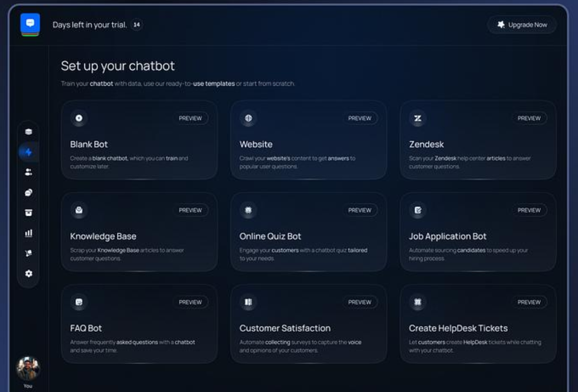
Task: Click the Job Application Bot icon
Action: [418, 210]
